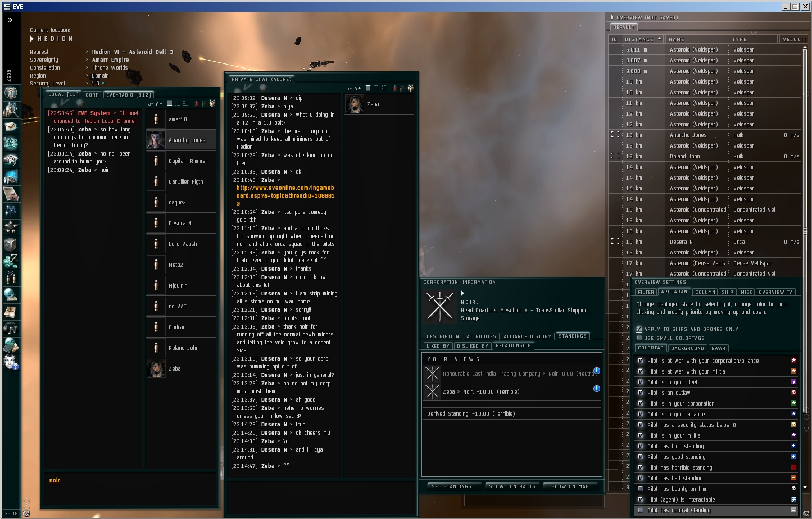Open the character sheet icon in the sidebar
The image size is (812, 519).
11,93
